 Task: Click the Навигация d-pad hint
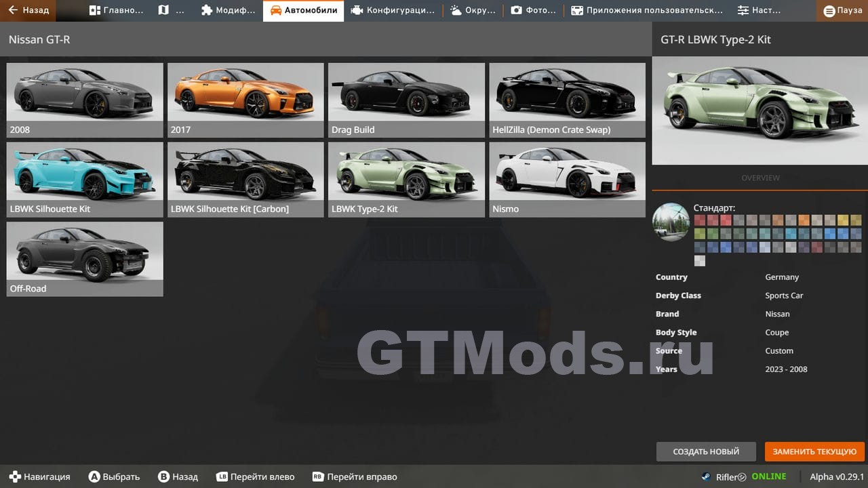[39, 476]
